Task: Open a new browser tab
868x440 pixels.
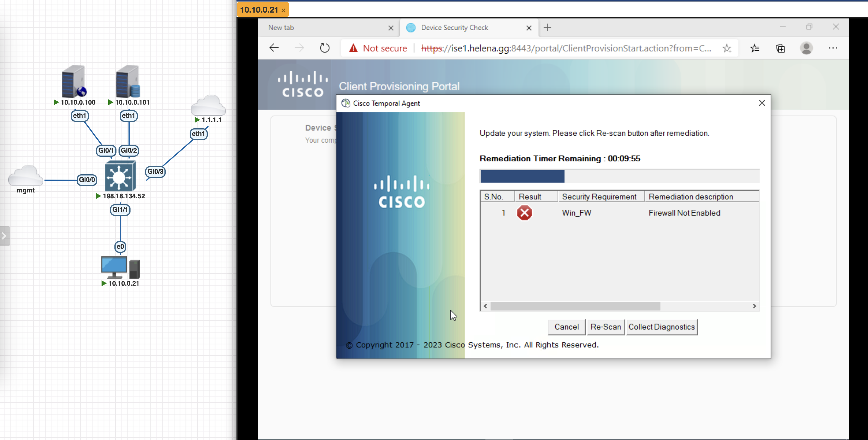Action: (548, 28)
